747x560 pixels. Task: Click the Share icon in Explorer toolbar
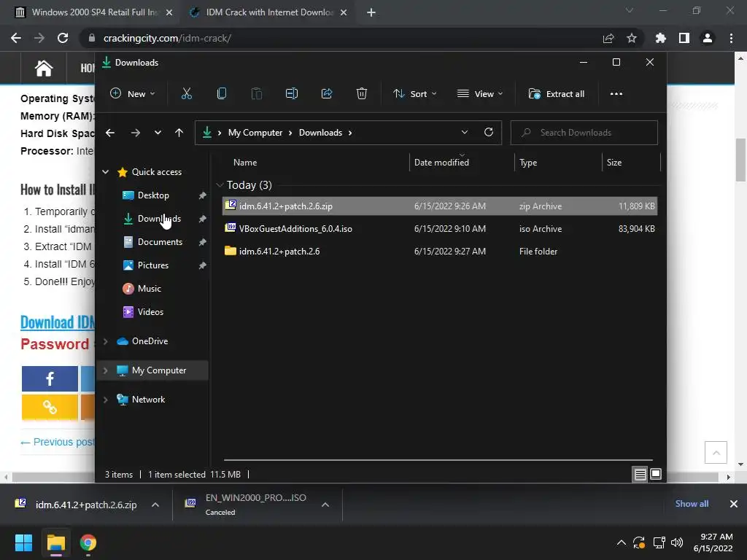click(x=327, y=94)
